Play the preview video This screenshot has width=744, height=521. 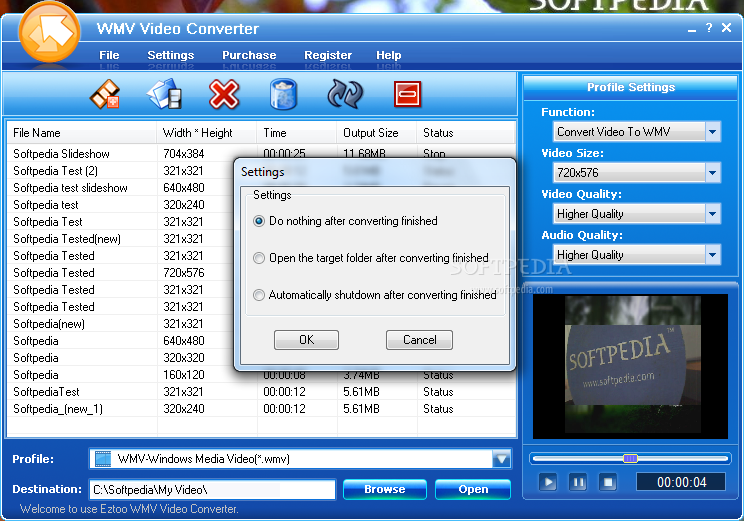[x=548, y=483]
